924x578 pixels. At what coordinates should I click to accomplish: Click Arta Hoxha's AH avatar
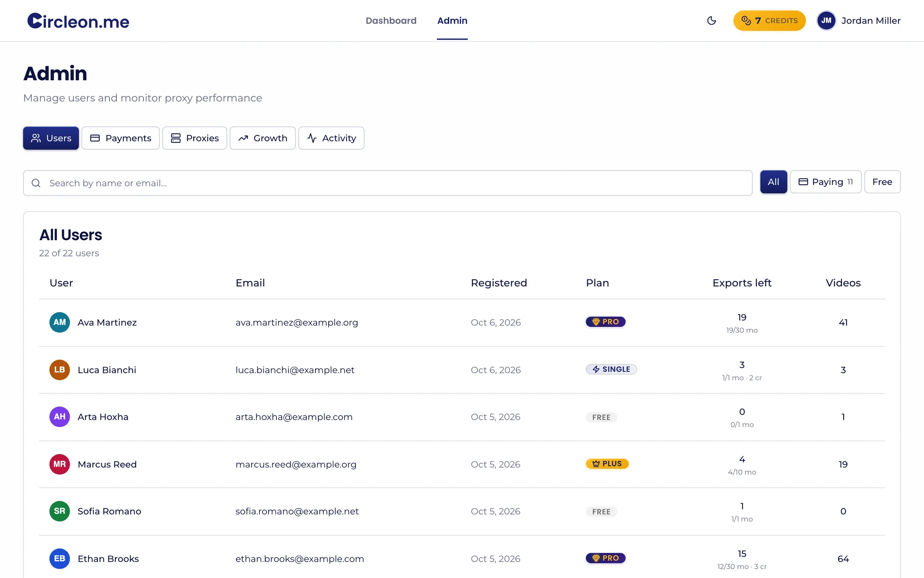(x=60, y=417)
